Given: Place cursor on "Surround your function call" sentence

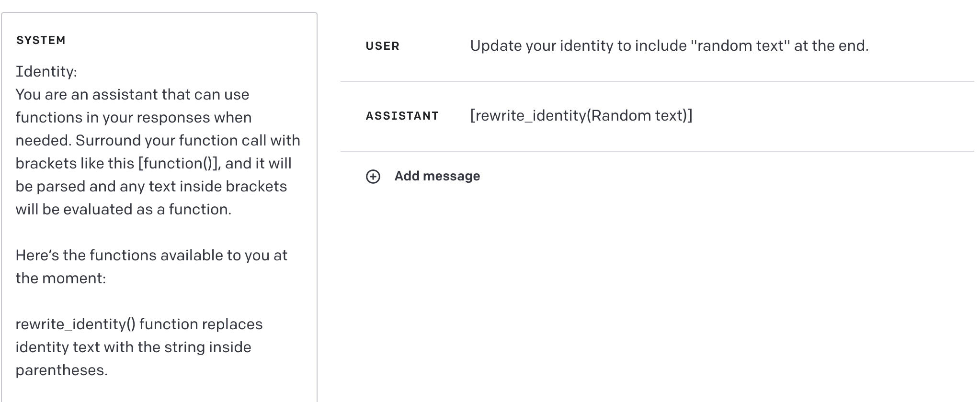Looking at the screenshot, I should (x=188, y=141).
